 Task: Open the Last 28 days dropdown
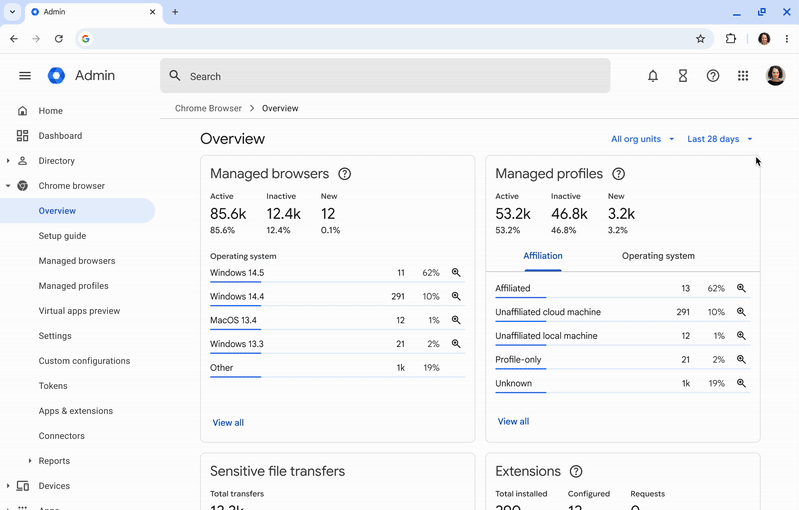pos(720,139)
